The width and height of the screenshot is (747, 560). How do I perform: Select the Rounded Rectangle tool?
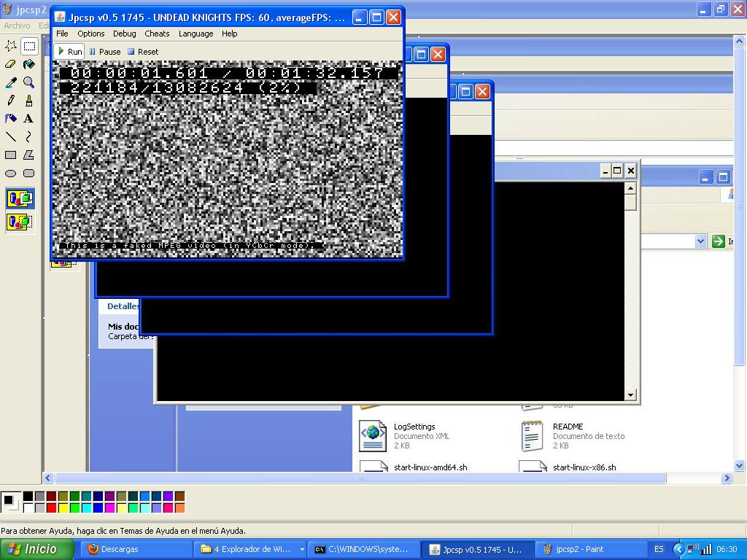click(29, 174)
